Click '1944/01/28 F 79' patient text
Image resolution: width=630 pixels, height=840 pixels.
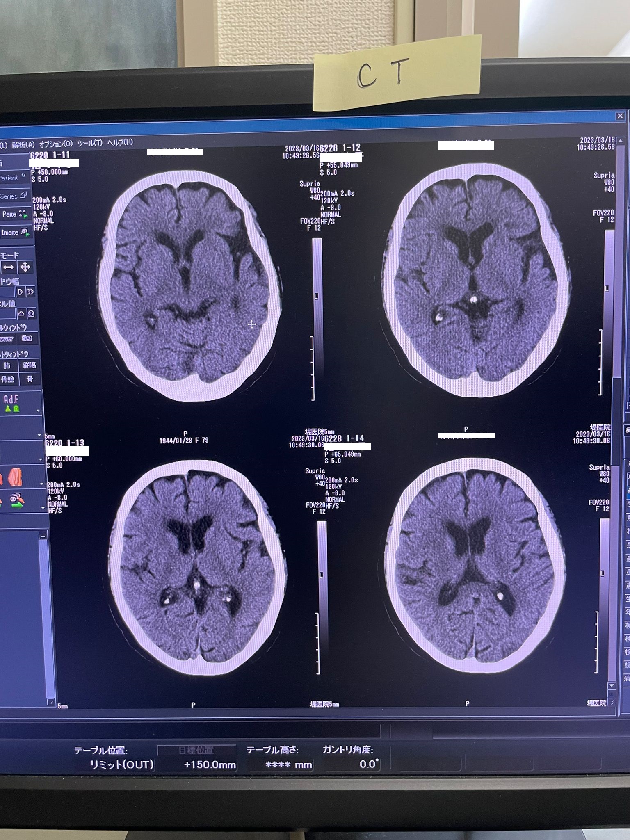(184, 440)
